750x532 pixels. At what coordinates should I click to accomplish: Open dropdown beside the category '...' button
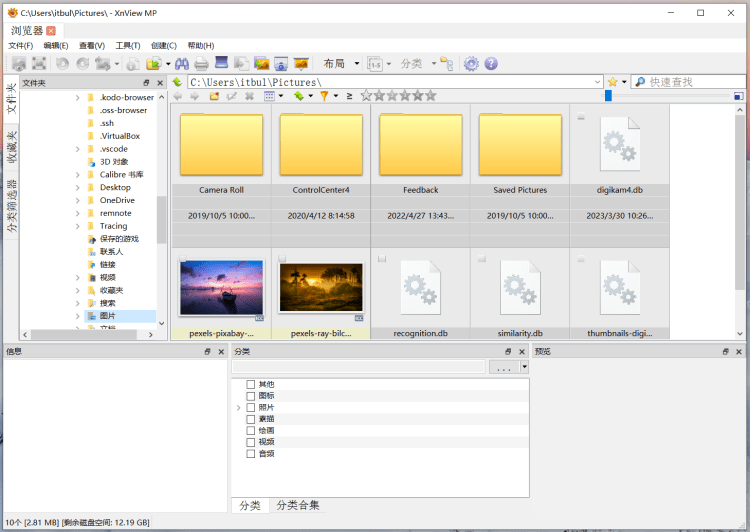[524, 367]
